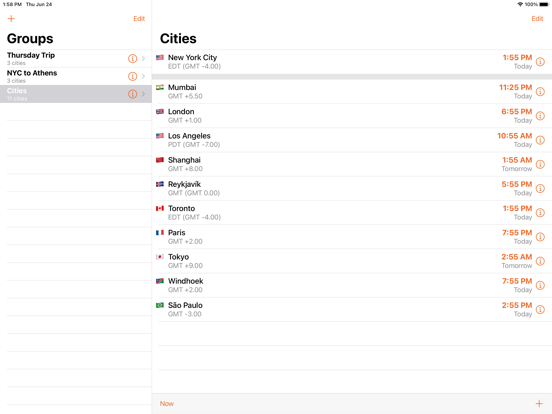Screen dimensions: 552x414
Task: Select London city name
Action: (x=181, y=112)
